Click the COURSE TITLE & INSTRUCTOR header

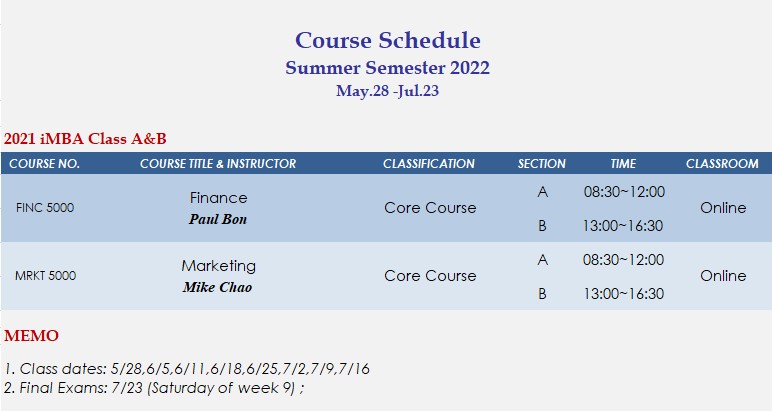218,164
